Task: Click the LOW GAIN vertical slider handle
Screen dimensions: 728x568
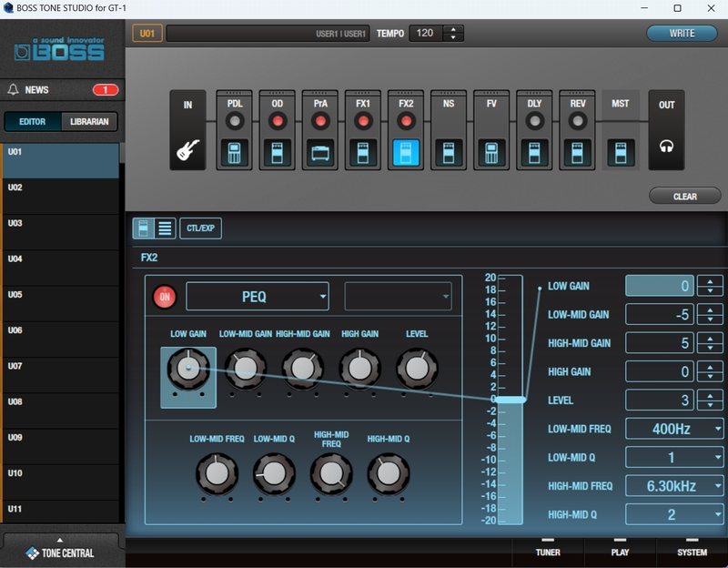Action: pyautogui.click(x=510, y=400)
